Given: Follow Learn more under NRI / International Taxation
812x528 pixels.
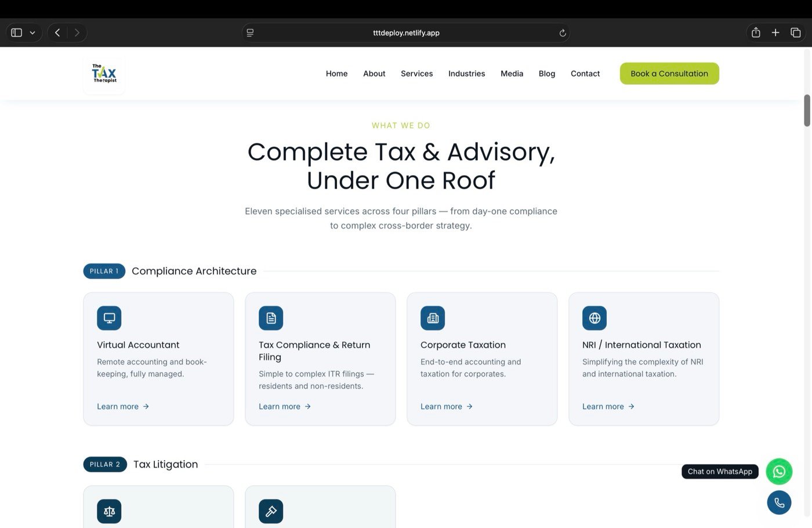Looking at the screenshot, I should pos(608,407).
